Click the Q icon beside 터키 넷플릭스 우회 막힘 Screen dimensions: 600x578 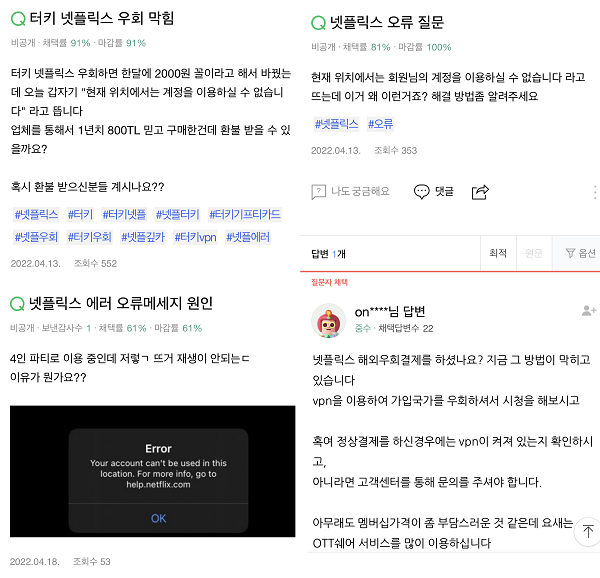point(18,18)
